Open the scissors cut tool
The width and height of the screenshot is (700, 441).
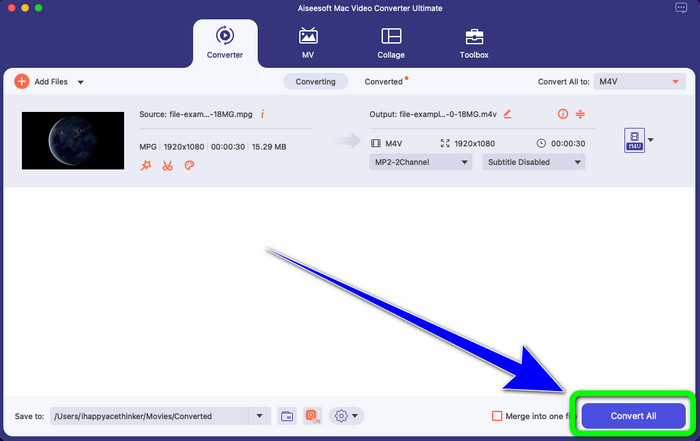tap(167, 166)
